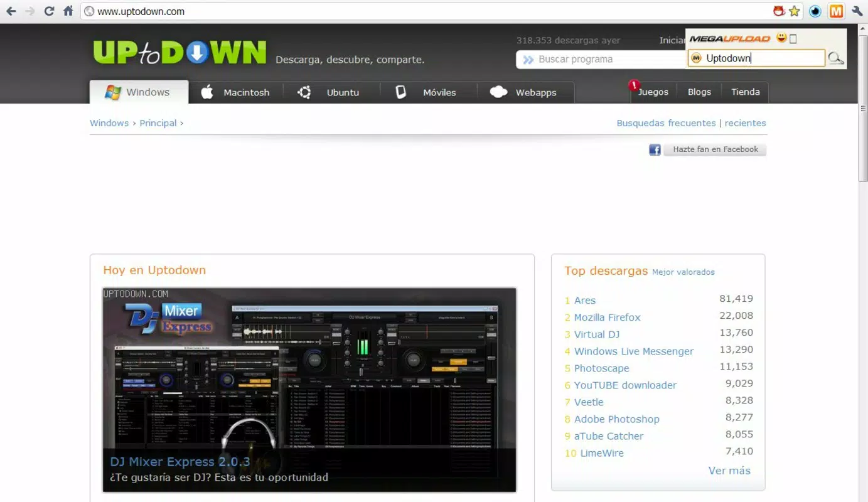This screenshot has width=868, height=502.
Task: Switch to the Macintosh tab
Action: (x=235, y=92)
